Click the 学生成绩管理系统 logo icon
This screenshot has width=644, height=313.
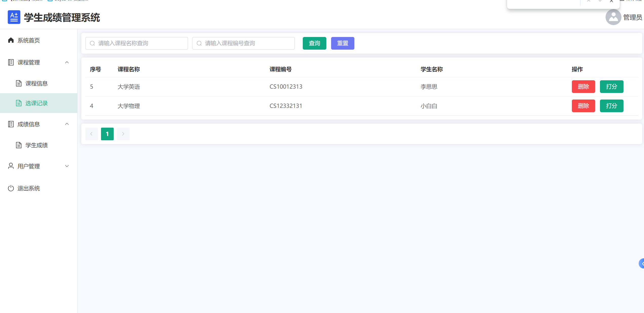[x=14, y=17]
